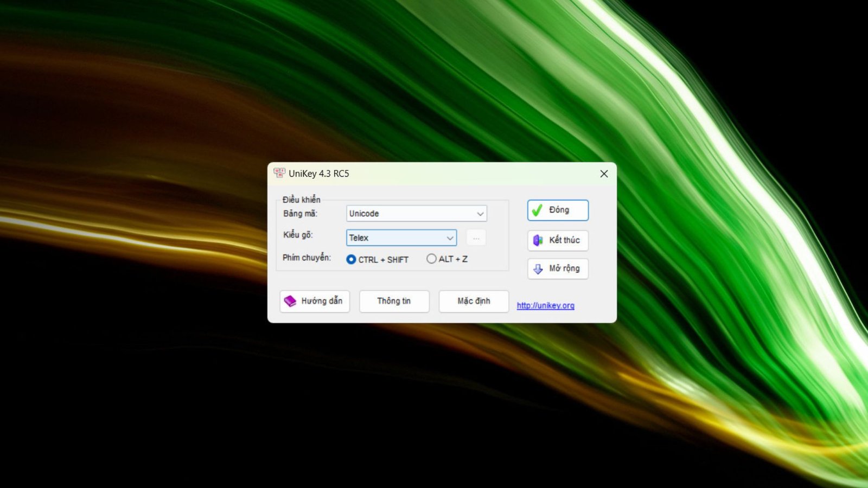Click the purple book icon on Hướng dẫn
The image size is (868, 488).
coord(290,301)
